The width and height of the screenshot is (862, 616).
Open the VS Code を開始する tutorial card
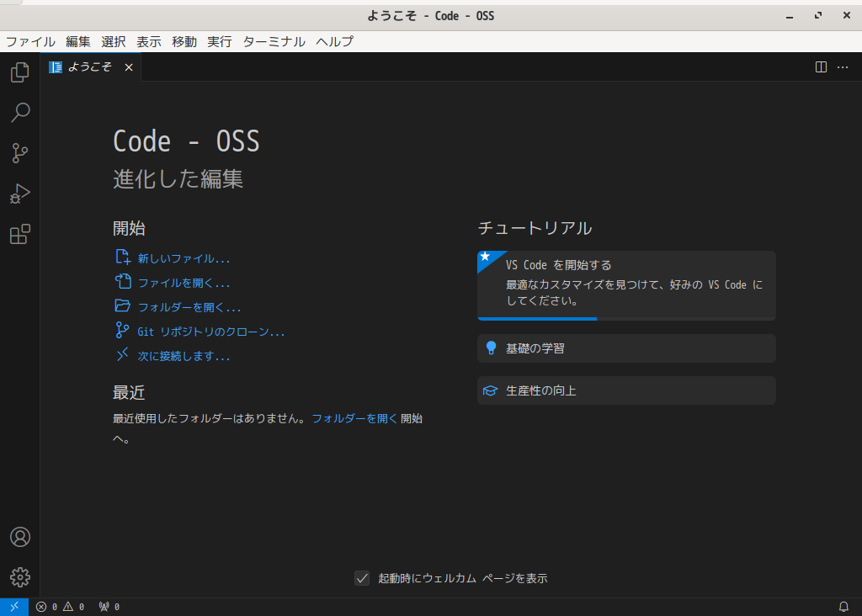626,284
